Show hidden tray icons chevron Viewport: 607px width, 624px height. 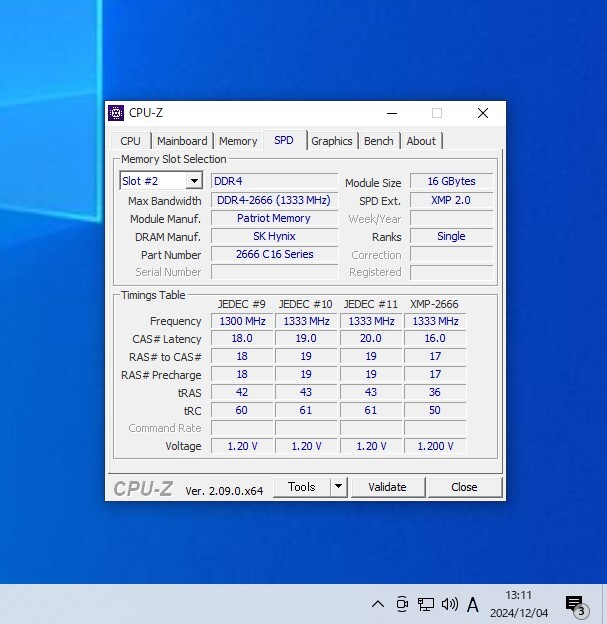378,604
